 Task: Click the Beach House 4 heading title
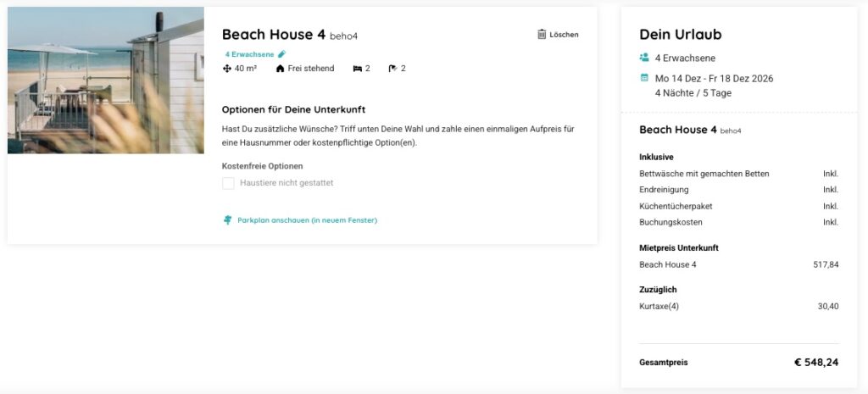274,34
